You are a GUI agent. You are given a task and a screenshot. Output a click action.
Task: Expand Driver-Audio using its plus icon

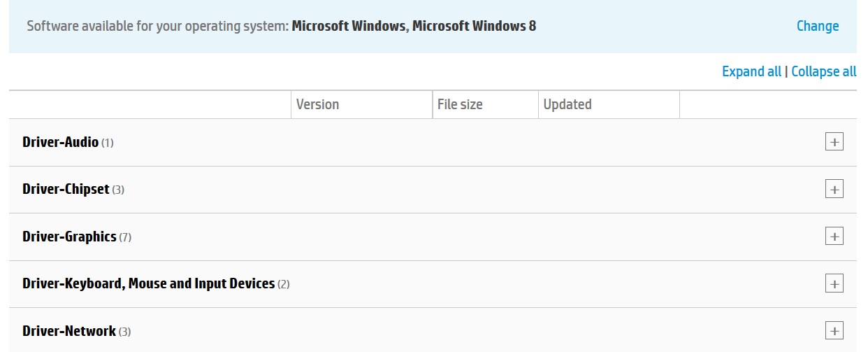(x=834, y=142)
